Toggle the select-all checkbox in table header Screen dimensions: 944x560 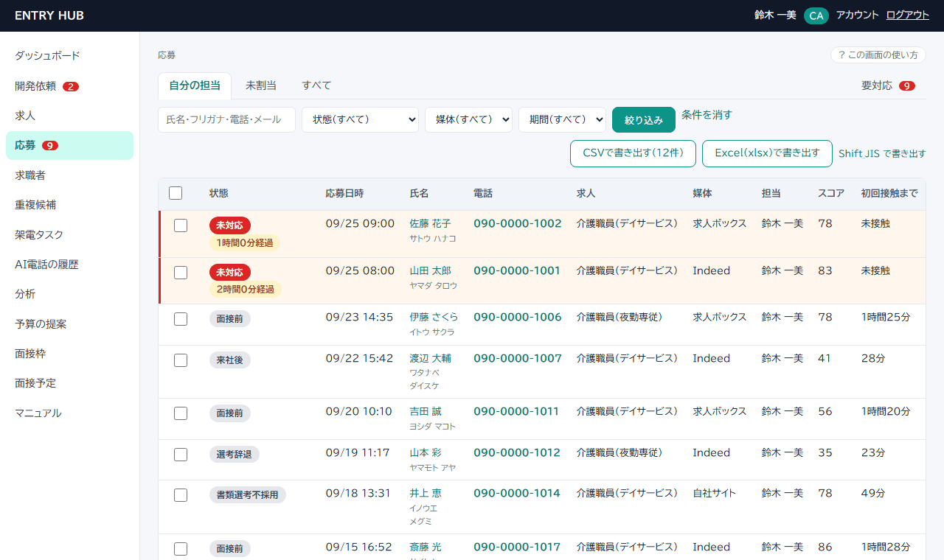(x=176, y=193)
